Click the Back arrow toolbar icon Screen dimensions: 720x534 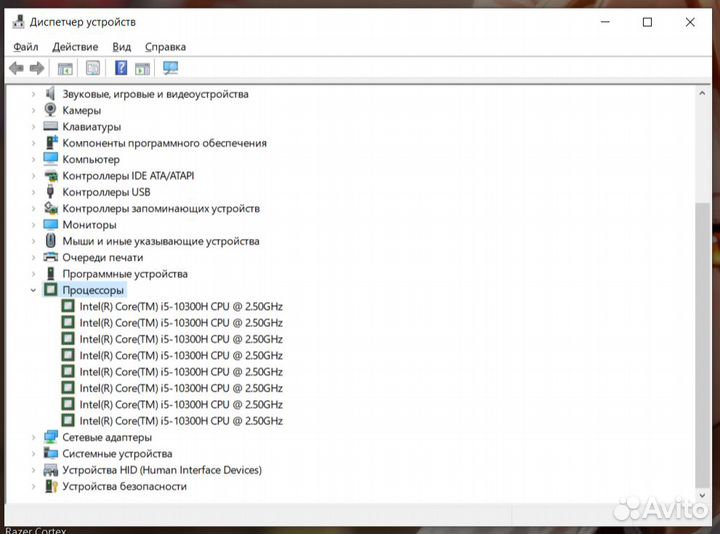pos(16,68)
